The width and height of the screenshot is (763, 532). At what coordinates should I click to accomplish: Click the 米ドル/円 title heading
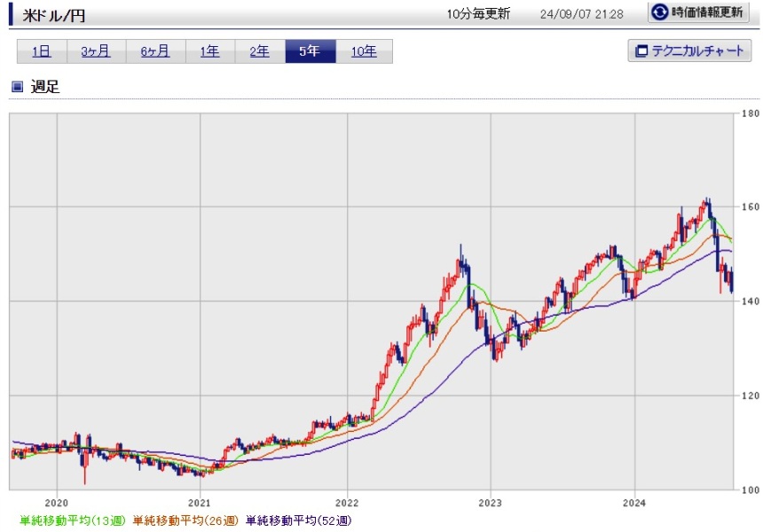coord(54,16)
